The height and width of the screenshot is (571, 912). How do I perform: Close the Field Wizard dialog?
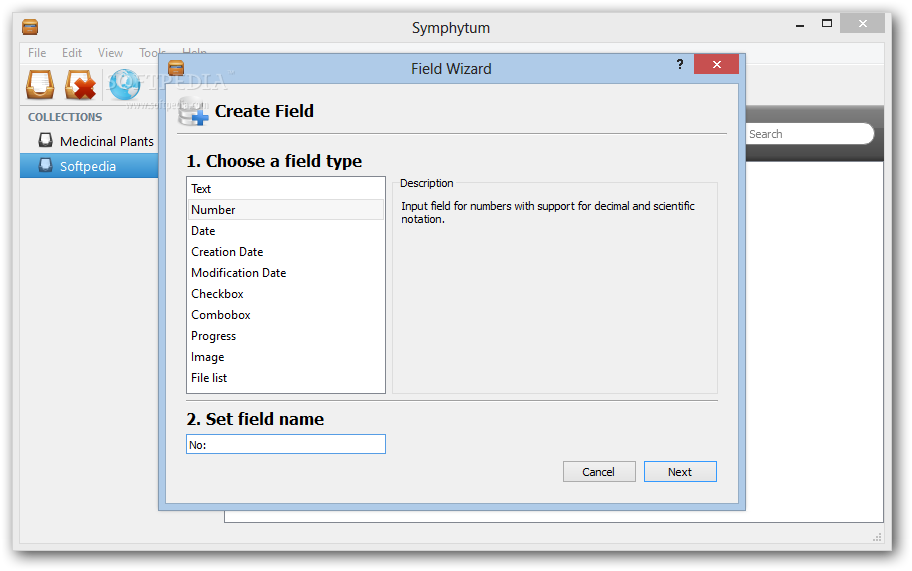pos(717,64)
